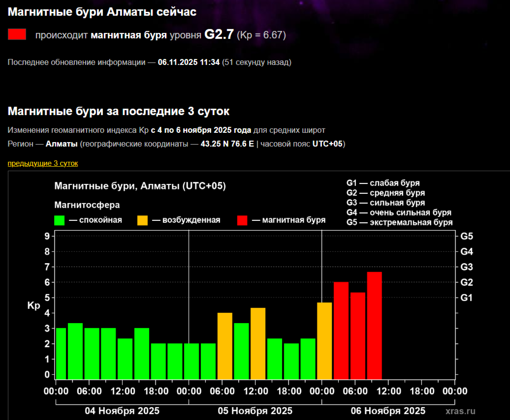Click the first green bar on 04 November

tap(61, 353)
